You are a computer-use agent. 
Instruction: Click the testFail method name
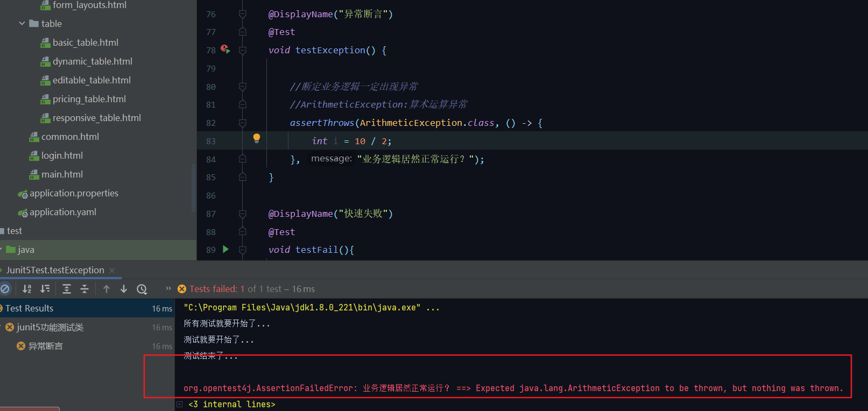click(316, 250)
